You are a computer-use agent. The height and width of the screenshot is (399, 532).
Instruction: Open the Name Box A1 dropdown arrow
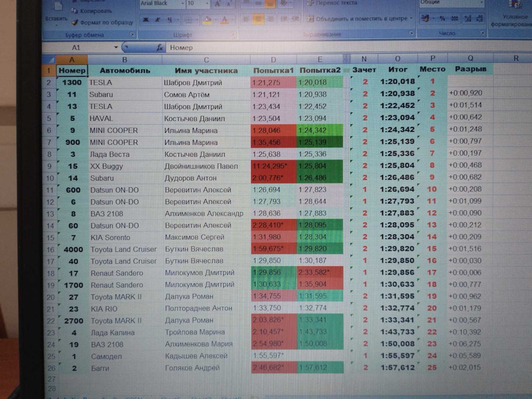pyautogui.click(x=116, y=48)
